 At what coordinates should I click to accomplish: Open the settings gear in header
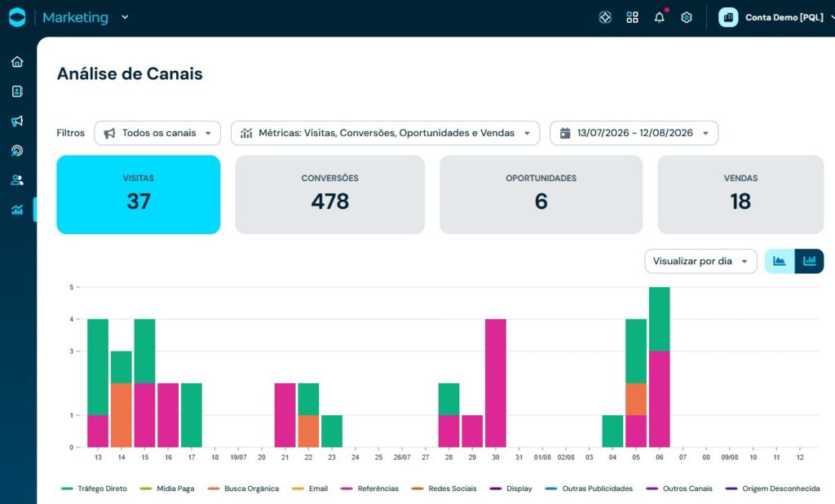687,18
